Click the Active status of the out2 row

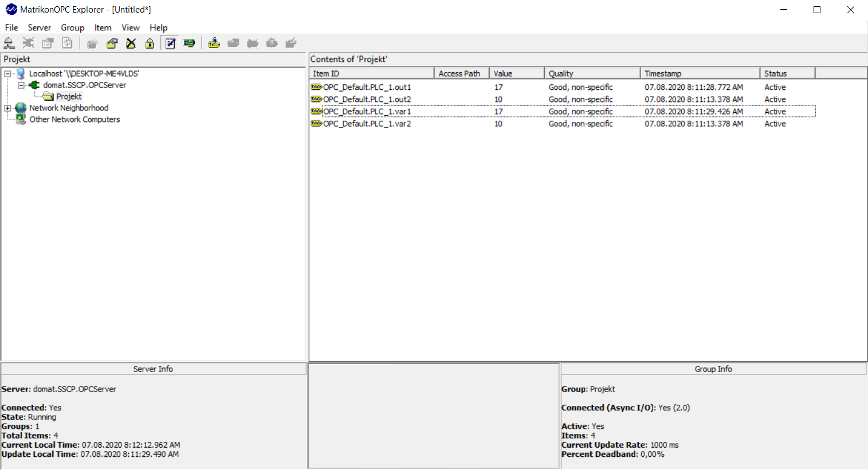[775, 99]
